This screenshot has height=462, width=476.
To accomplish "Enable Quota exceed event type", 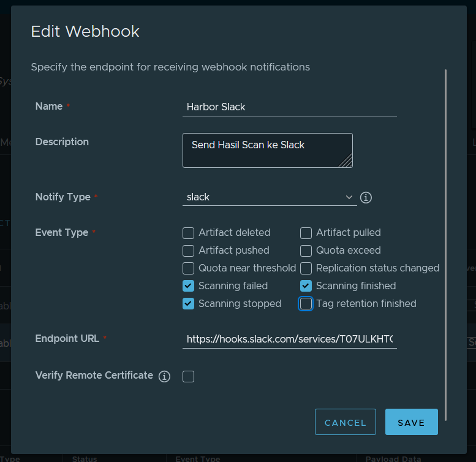I will pos(306,251).
